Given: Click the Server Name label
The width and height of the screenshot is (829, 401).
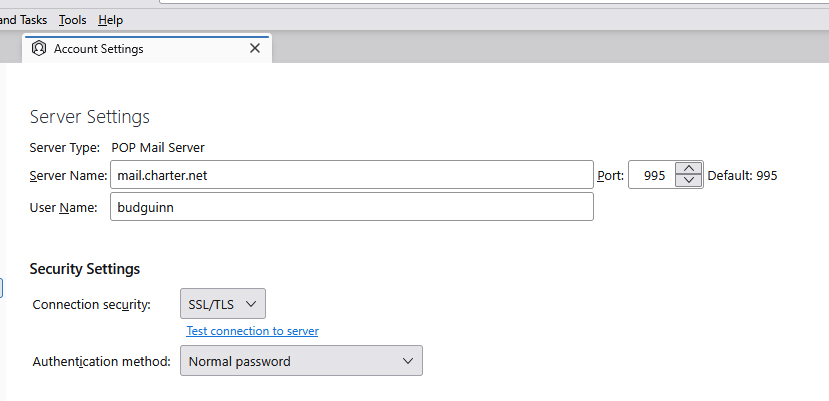Looking at the screenshot, I should point(68,176).
